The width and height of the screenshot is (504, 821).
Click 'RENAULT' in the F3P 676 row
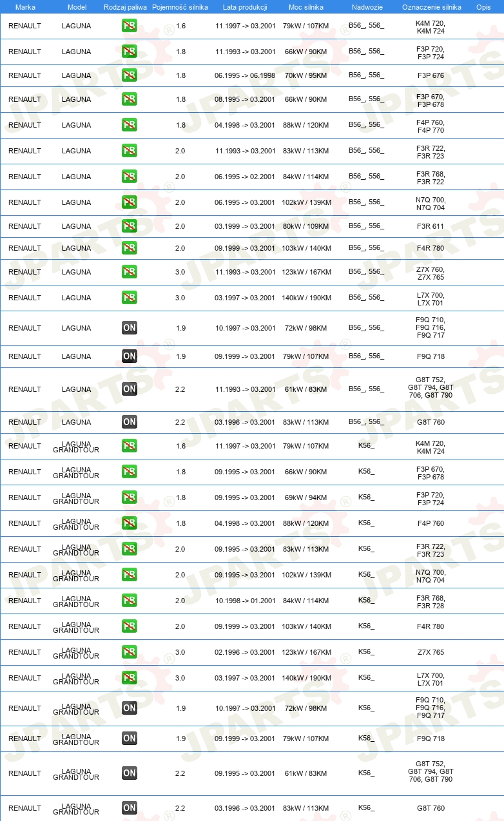24,75
